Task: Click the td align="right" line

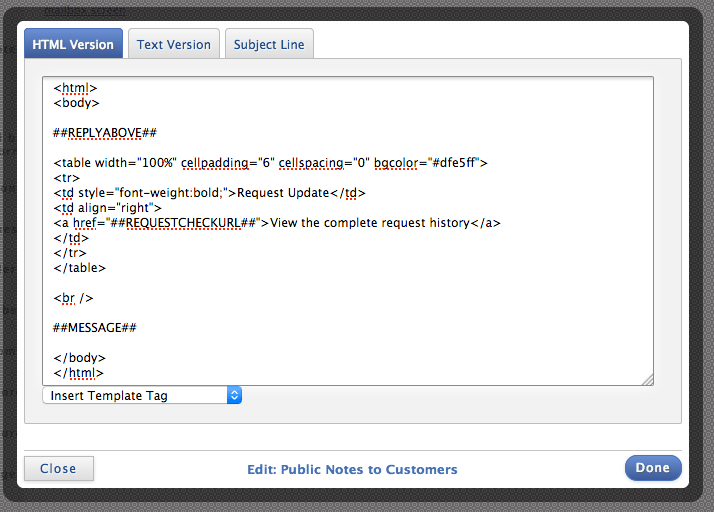Action: [107, 208]
